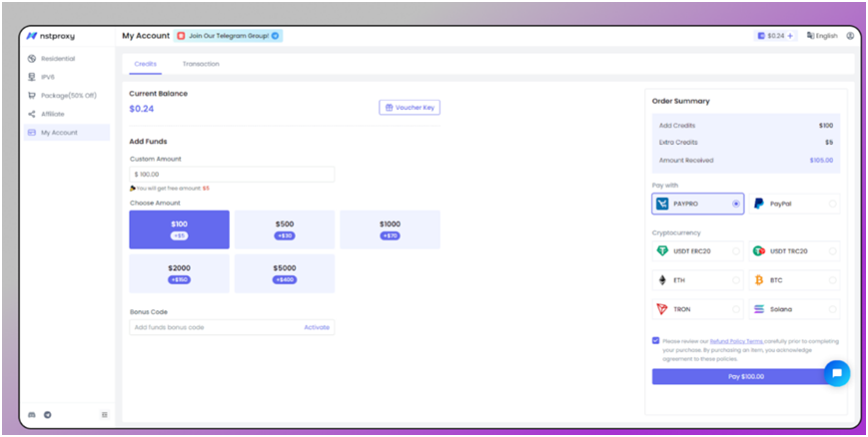Switch to the Transaction tab
Image resolution: width=868 pixels, height=437 pixels.
201,64
